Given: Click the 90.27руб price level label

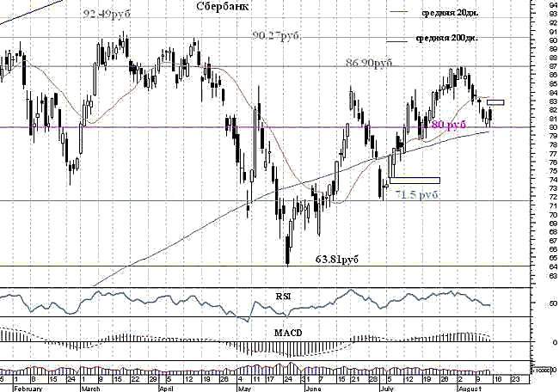Looking at the screenshot, I should (277, 35).
